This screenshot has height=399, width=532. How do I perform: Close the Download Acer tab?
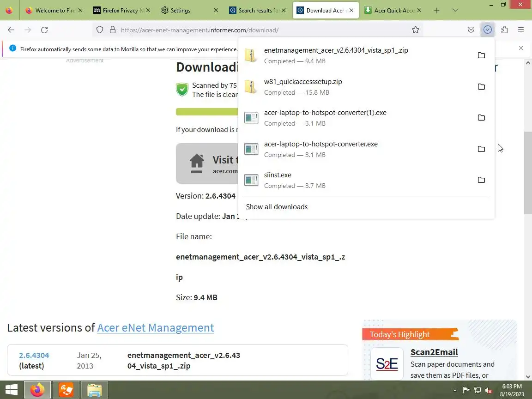tap(351, 10)
